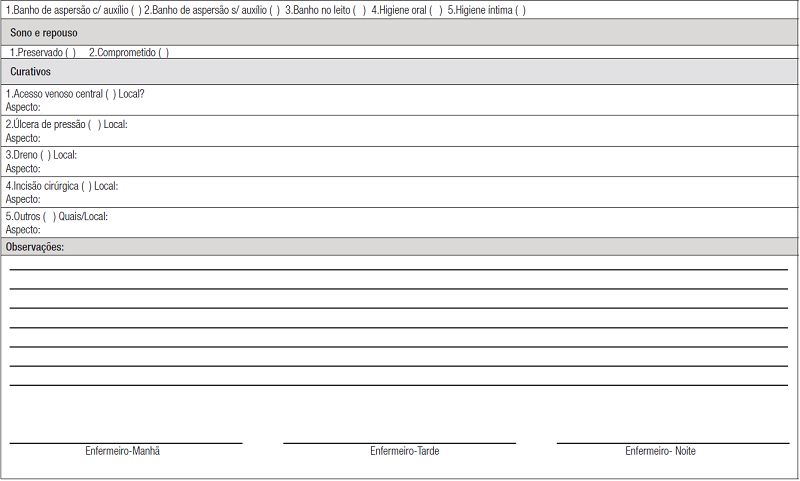Click Aspecto field under Incisão cirúrgica
800x481 pixels.
coord(200,199)
